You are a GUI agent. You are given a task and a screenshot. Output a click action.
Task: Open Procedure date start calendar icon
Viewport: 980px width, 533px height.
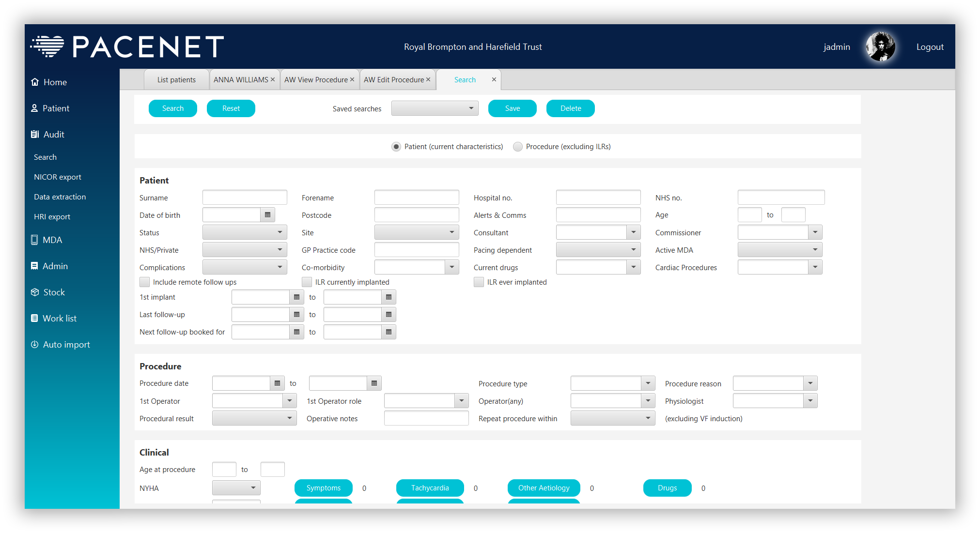277,383
